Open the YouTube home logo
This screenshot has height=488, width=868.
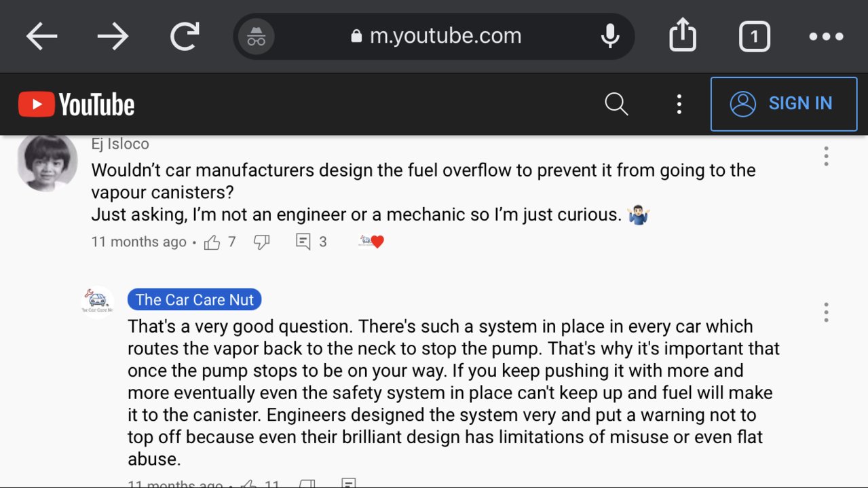[x=76, y=105]
